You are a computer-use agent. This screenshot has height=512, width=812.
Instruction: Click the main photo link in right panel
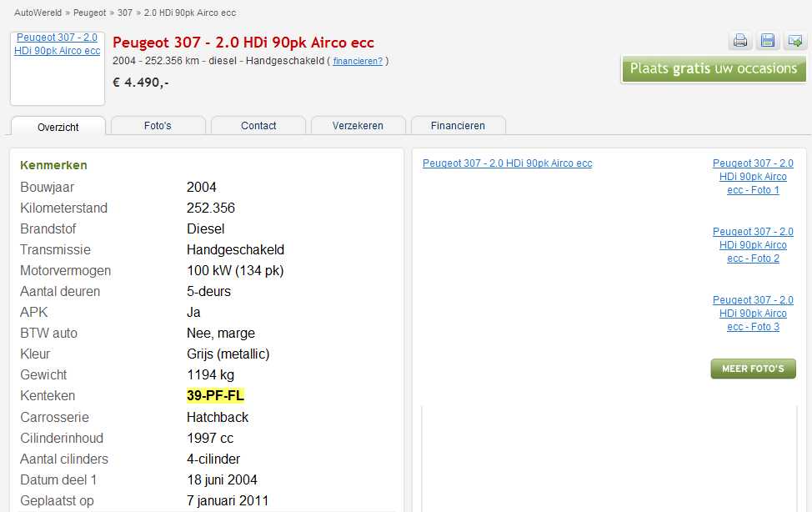click(x=507, y=163)
